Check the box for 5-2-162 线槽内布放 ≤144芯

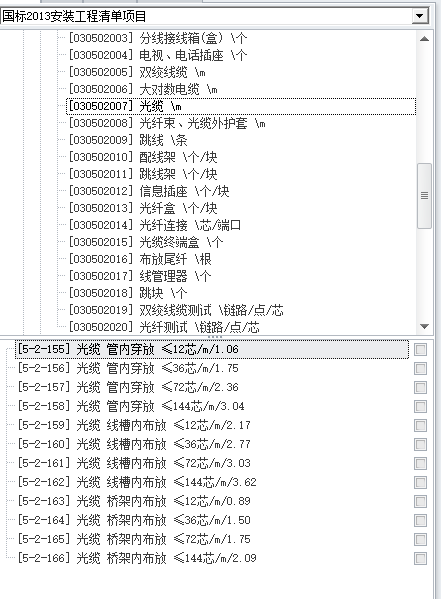(420, 482)
